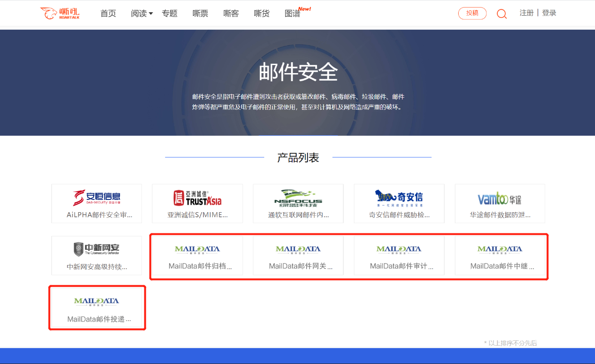Open the 图谱 New menu item
The height and width of the screenshot is (364, 595).
point(293,14)
